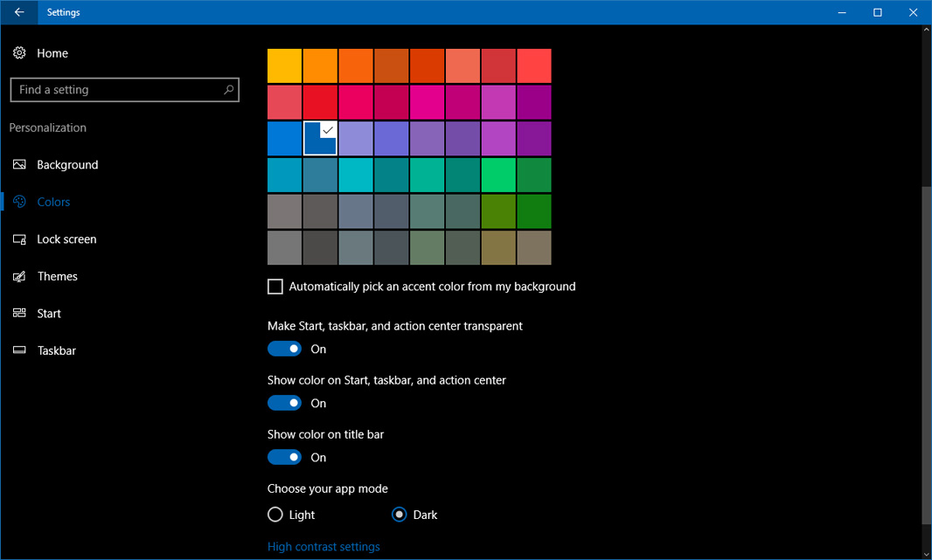The width and height of the screenshot is (932, 560).
Task: Check Automatically pick an accent color
Action: tap(275, 286)
